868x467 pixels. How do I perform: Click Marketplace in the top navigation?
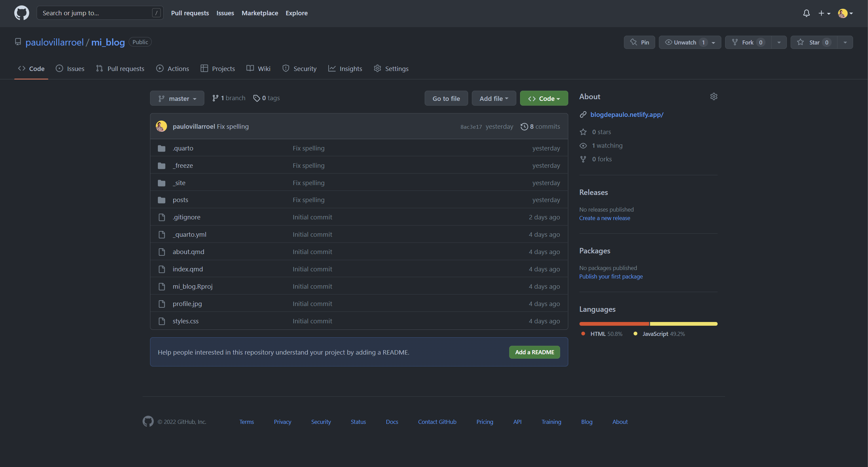[260, 13]
